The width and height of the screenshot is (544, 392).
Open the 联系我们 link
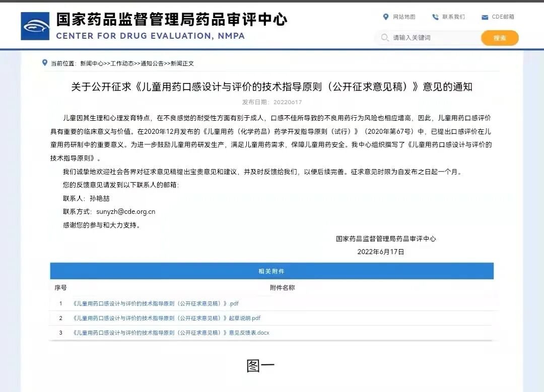click(x=453, y=17)
